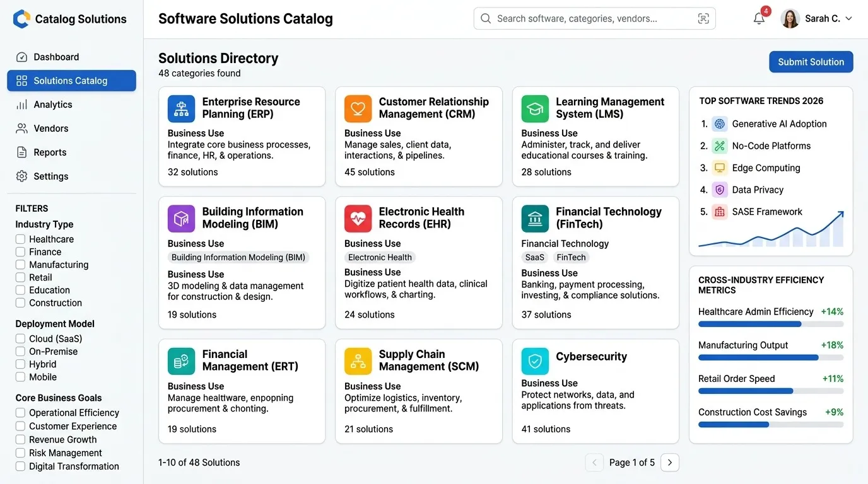
Task: Open Settings in the sidebar
Action: pos(71,176)
